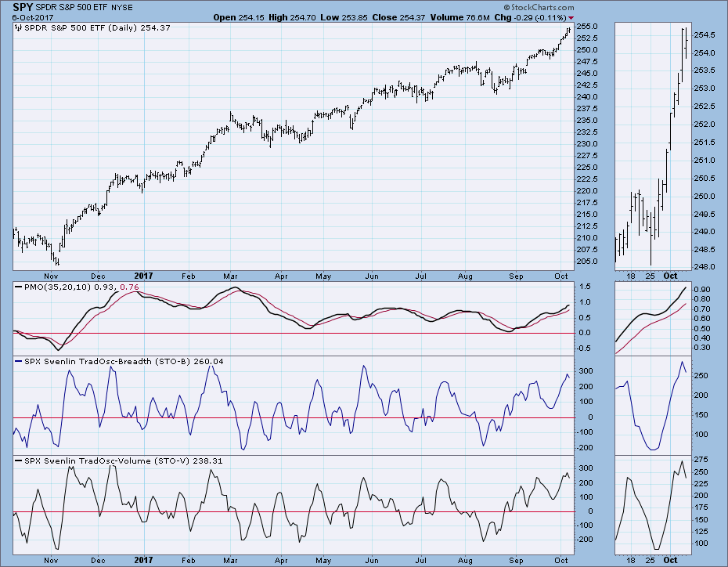This screenshot has height=567, width=728.
Task: Click the 275 label on STO-V zoom axis
Action: 701,459
